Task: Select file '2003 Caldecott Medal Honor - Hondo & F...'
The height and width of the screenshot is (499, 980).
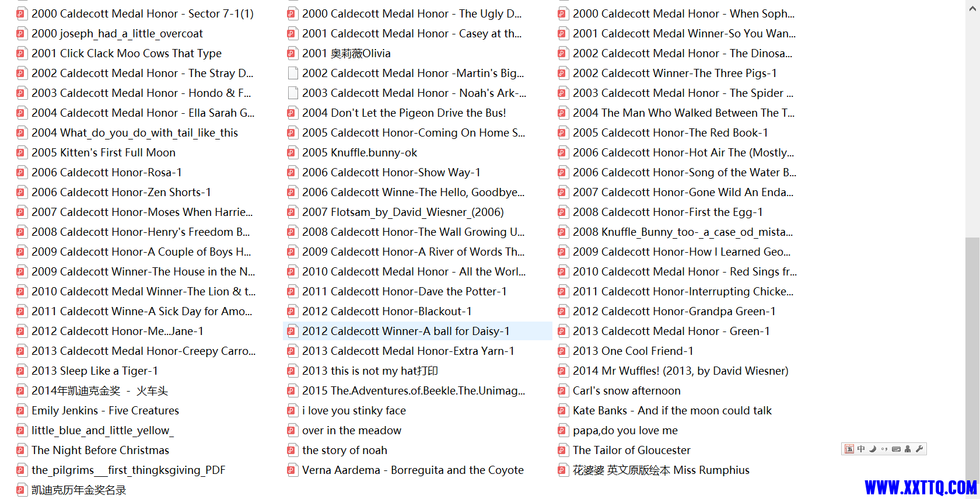Action: [141, 93]
